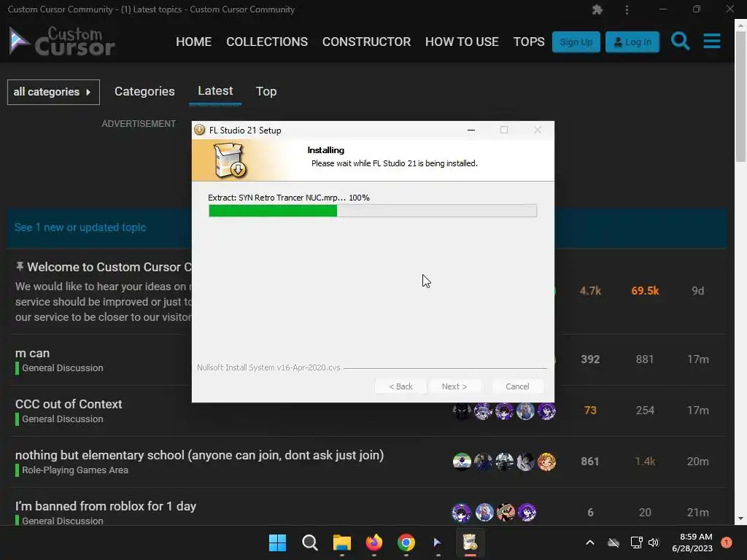Open the Custom Cursor search icon
The height and width of the screenshot is (560, 747).
tap(680, 42)
